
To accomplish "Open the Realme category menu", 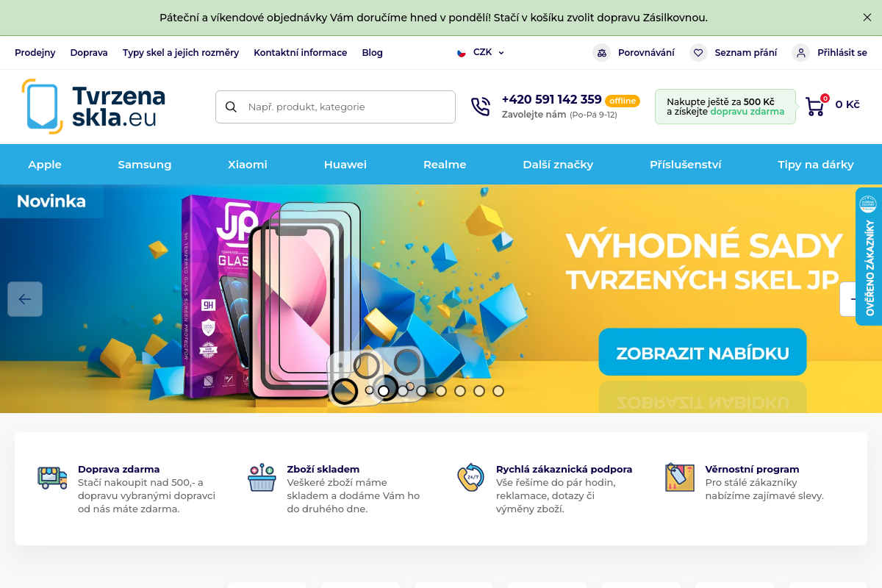I will [445, 165].
